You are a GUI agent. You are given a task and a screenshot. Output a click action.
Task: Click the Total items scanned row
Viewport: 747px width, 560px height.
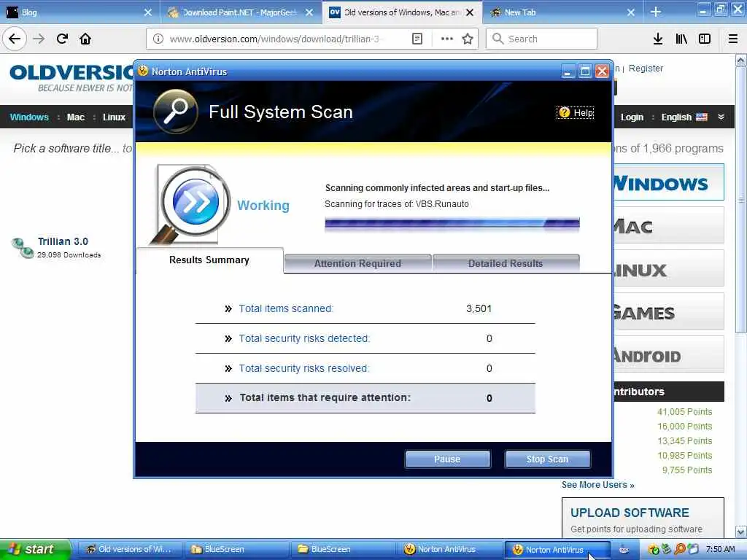(365, 308)
